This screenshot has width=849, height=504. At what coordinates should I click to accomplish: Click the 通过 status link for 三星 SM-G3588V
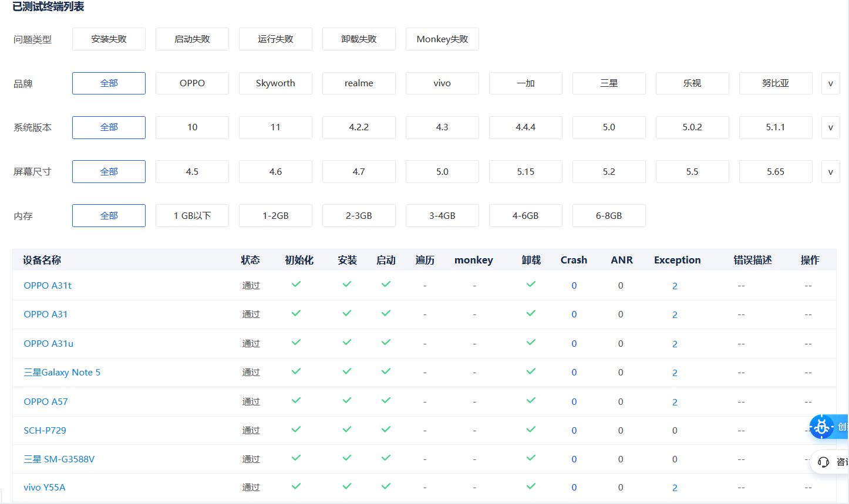point(251,459)
